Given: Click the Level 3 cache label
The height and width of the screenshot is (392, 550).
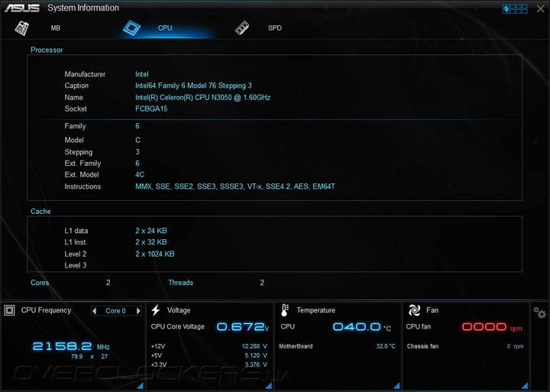Looking at the screenshot, I should [x=76, y=266].
